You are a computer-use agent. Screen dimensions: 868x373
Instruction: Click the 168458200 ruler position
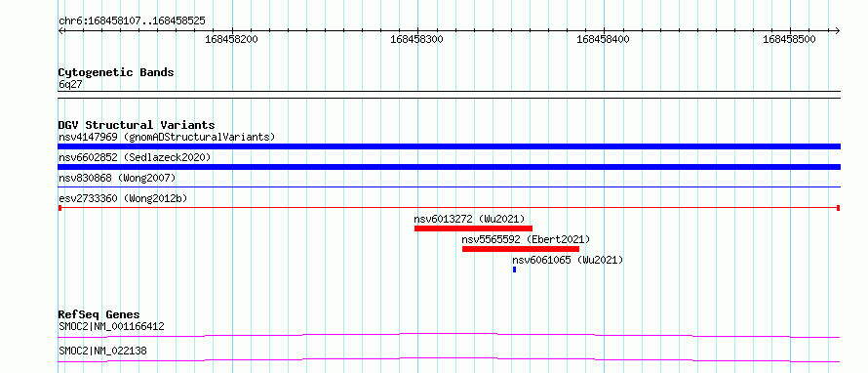[x=231, y=39]
